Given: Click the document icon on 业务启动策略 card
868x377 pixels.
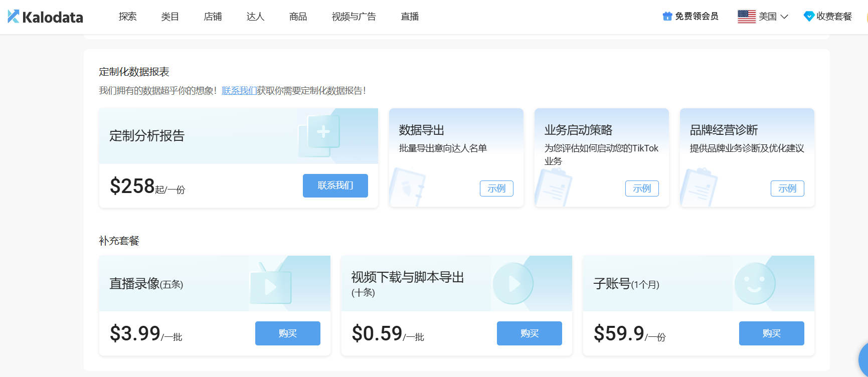Looking at the screenshot, I should 553,188.
